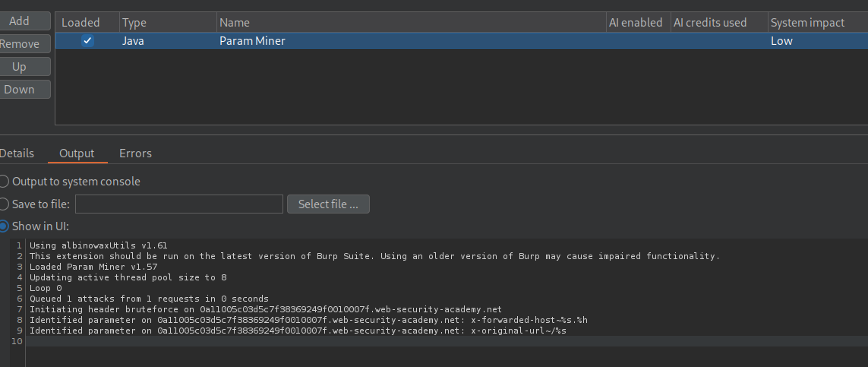Click the Remove extension button

tap(20, 43)
